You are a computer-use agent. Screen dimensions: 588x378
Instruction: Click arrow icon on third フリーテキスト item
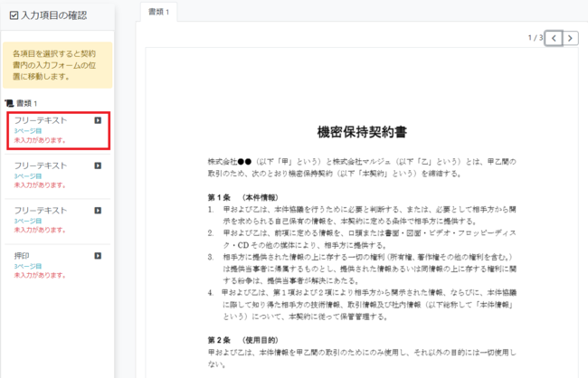[x=98, y=210]
